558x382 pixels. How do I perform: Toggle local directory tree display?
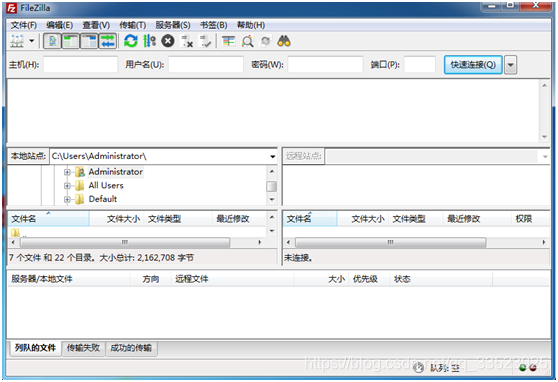point(70,41)
